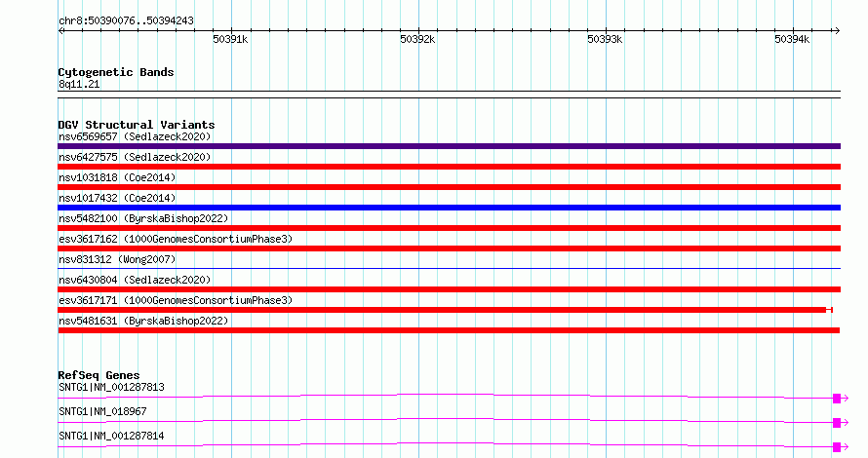Viewport: 868px width, 458px height.
Task: Open variant nsv6430804 (Sedlazeck2020) label
Action: pyautogui.click(x=135, y=280)
